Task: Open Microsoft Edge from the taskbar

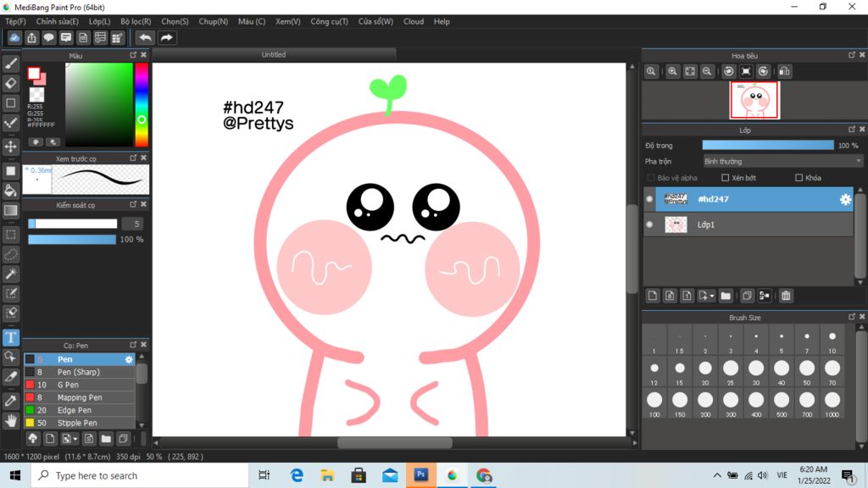Action: (x=298, y=475)
